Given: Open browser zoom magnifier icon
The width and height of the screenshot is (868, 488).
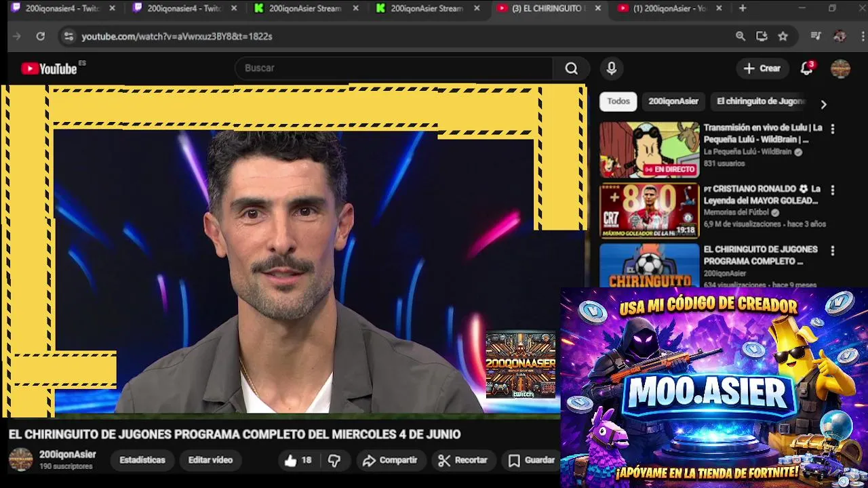Looking at the screenshot, I should 741,37.
